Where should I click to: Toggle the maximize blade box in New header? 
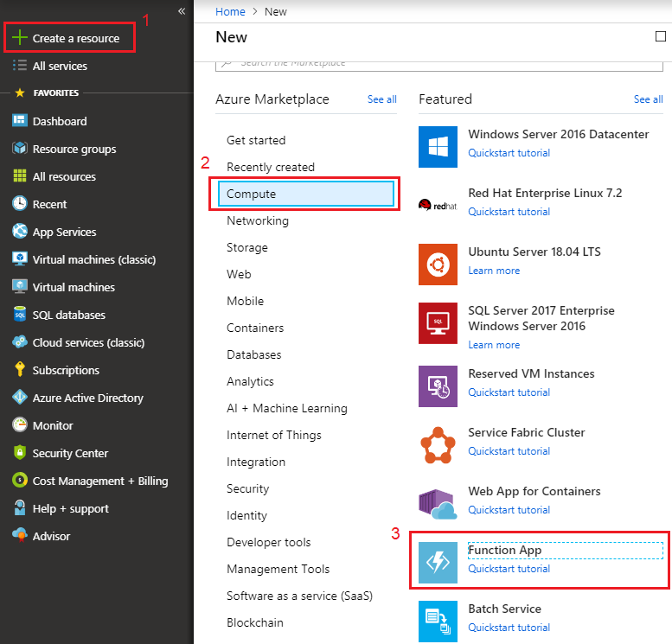662,36
